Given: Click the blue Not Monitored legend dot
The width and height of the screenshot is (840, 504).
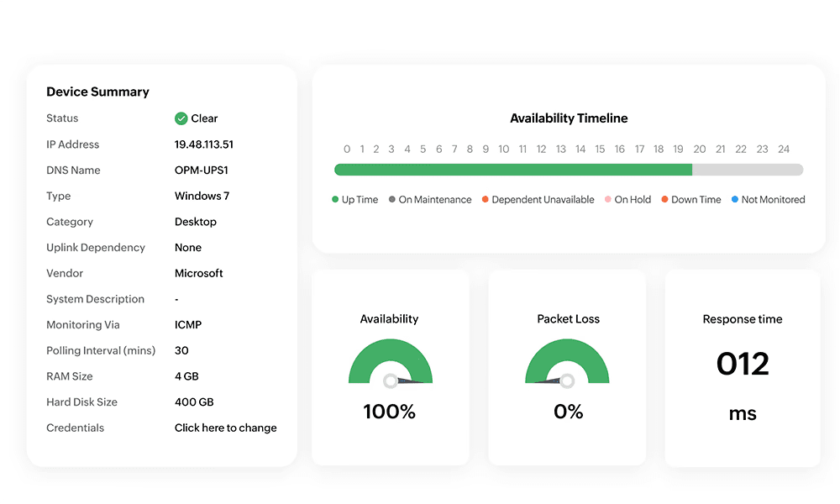Looking at the screenshot, I should coord(735,200).
